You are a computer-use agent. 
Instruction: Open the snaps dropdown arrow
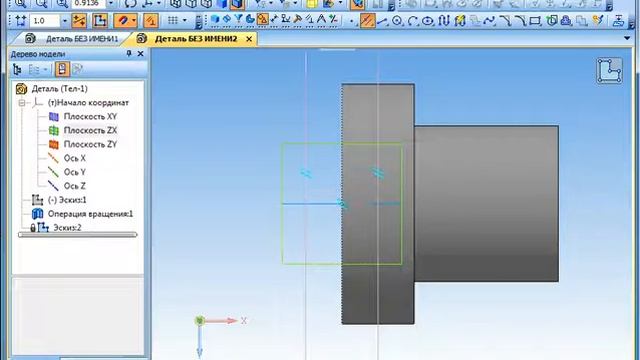pos(133,20)
